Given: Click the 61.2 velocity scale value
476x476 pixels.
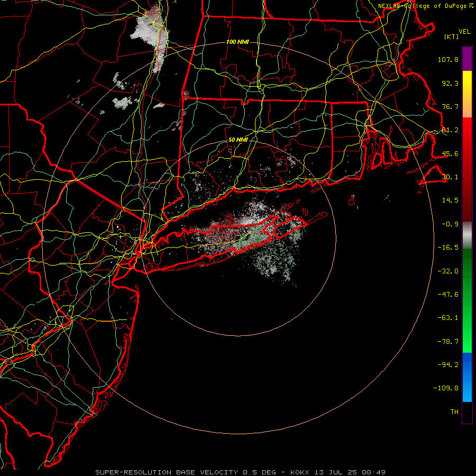Looking at the screenshot, I should 450,130.
